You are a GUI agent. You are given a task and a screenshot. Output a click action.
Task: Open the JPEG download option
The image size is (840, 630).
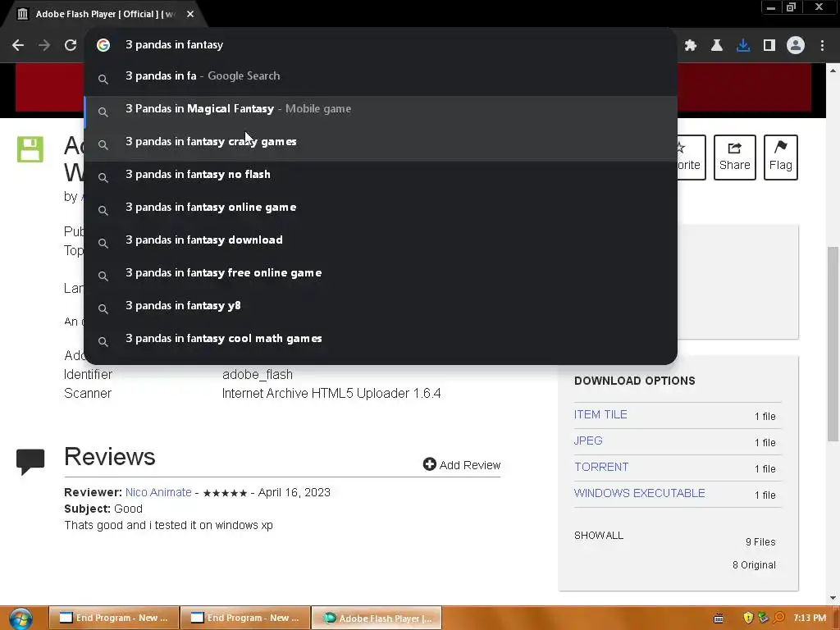[588, 441]
